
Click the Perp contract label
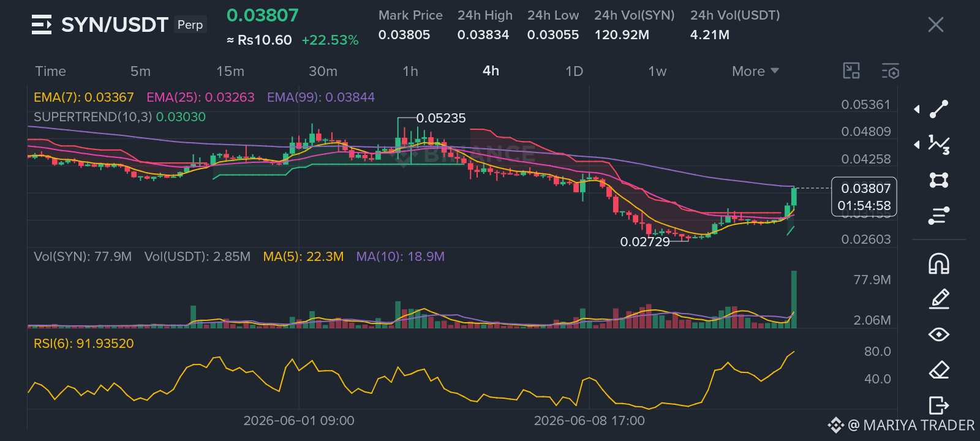190,24
